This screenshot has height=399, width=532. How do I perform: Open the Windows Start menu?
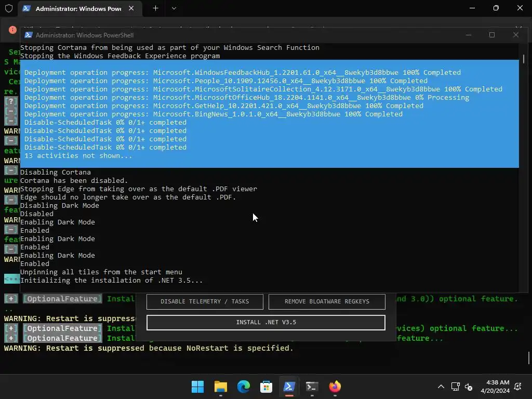[x=197, y=387]
